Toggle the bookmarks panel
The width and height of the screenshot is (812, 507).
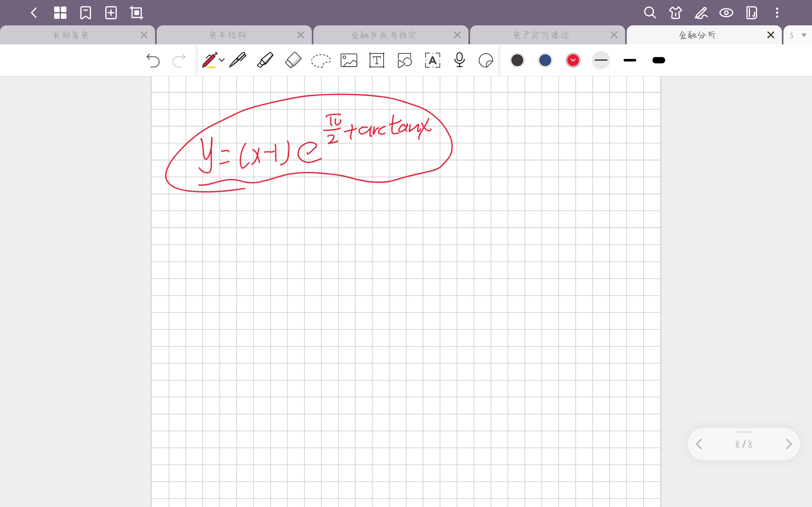85,13
